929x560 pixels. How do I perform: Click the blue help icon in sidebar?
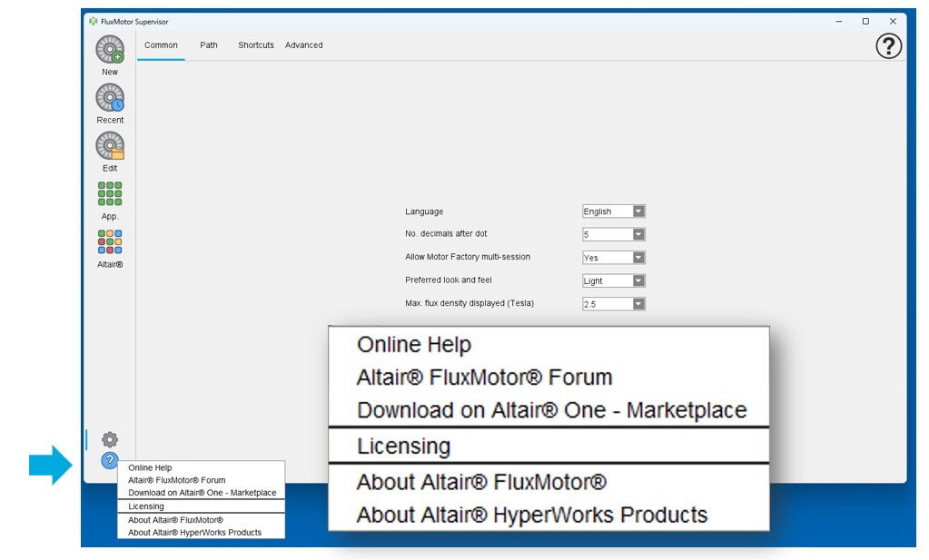tap(110, 460)
